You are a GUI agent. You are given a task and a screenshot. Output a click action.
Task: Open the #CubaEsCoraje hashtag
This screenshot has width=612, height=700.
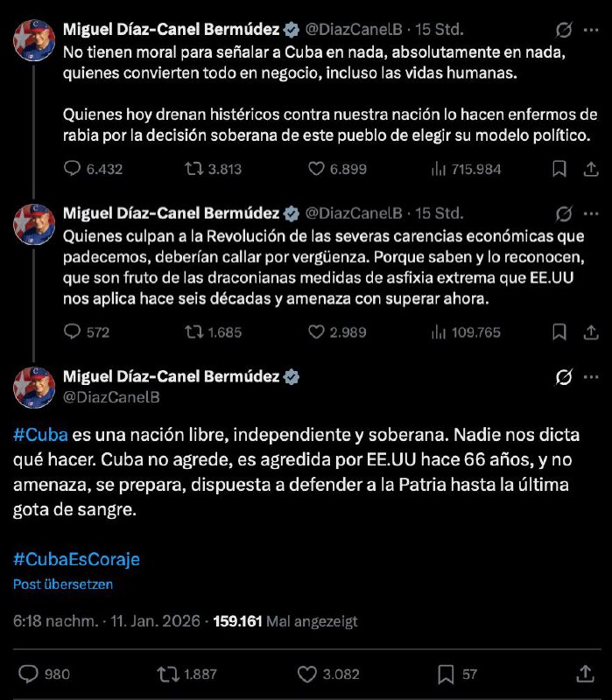point(76,559)
